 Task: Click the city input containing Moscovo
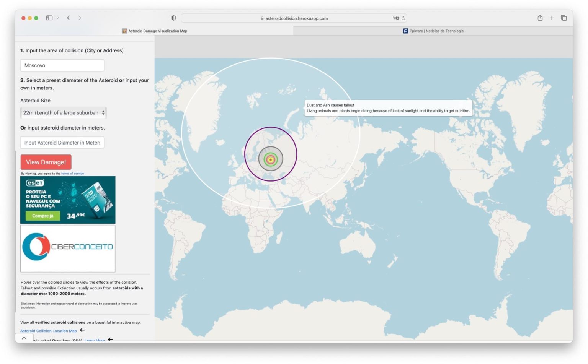coord(62,65)
